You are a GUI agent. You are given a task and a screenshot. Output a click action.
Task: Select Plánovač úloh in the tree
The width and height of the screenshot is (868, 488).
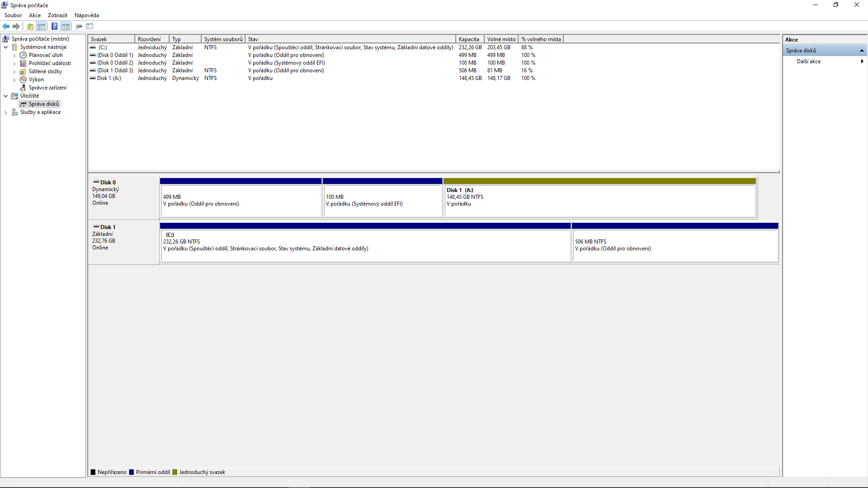(46, 55)
